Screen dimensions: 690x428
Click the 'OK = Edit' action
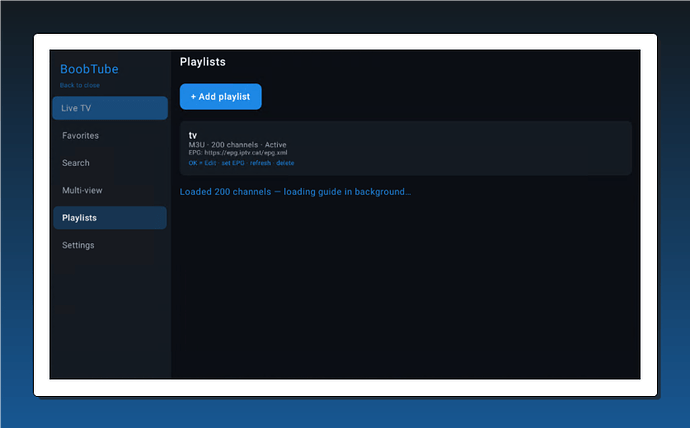(x=202, y=163)
